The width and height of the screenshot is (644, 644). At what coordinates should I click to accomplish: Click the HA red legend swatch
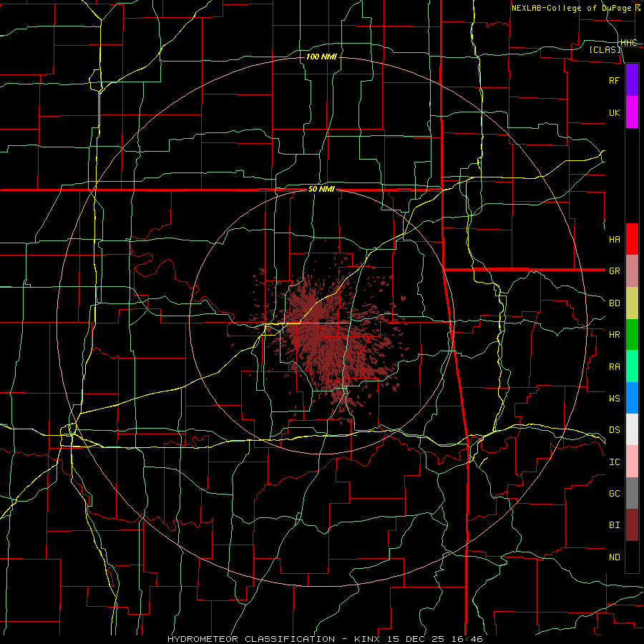point(632,239)
